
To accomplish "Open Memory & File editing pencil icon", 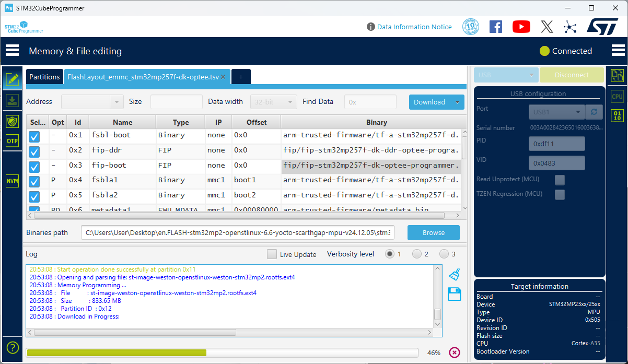I will (x=12, y=80).
